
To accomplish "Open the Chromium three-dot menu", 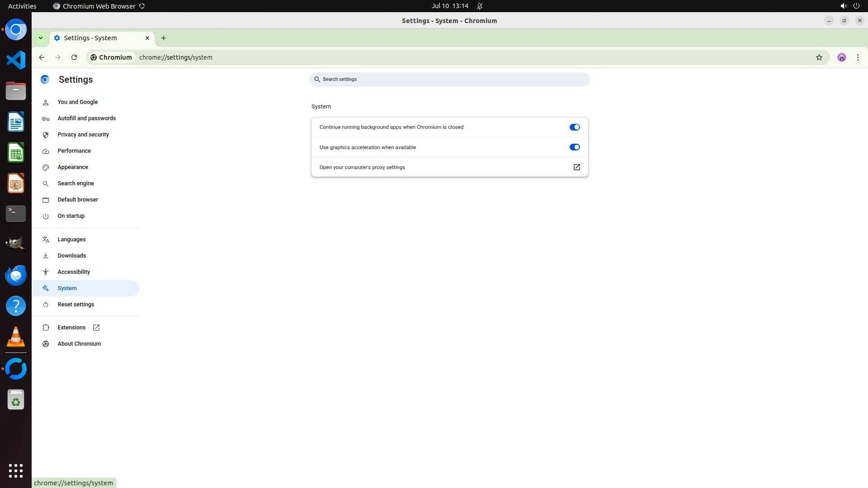I will (858, 57).
